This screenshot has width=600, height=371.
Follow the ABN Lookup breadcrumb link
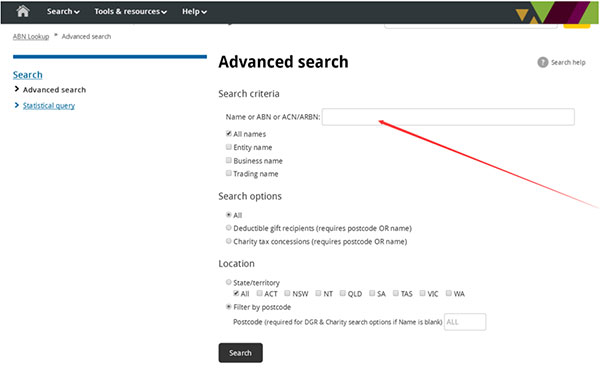click(31, 36)
